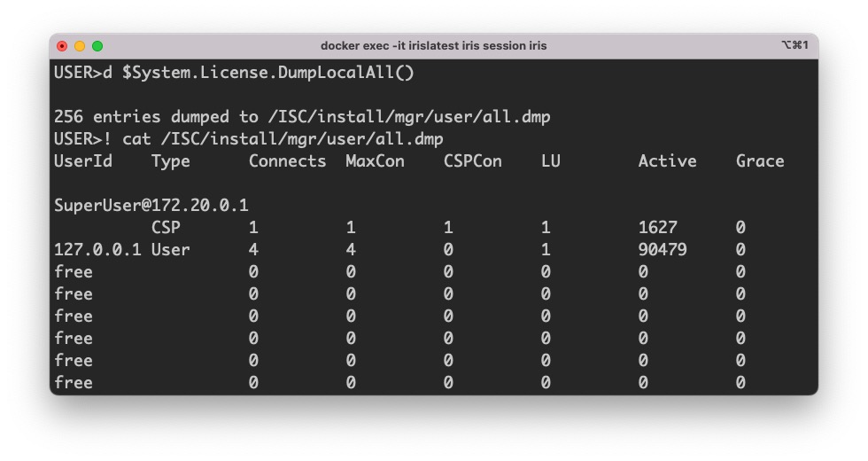
Task: Click the /ISC/install/mgr/user/all.dmp path in dump message
Action: pyautogui.click(x=409, y=117)
